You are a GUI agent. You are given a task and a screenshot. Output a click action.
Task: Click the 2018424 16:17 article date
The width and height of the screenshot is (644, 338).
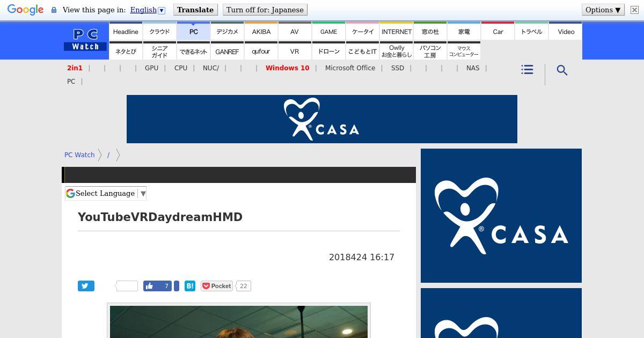click(x=362, y=258)
